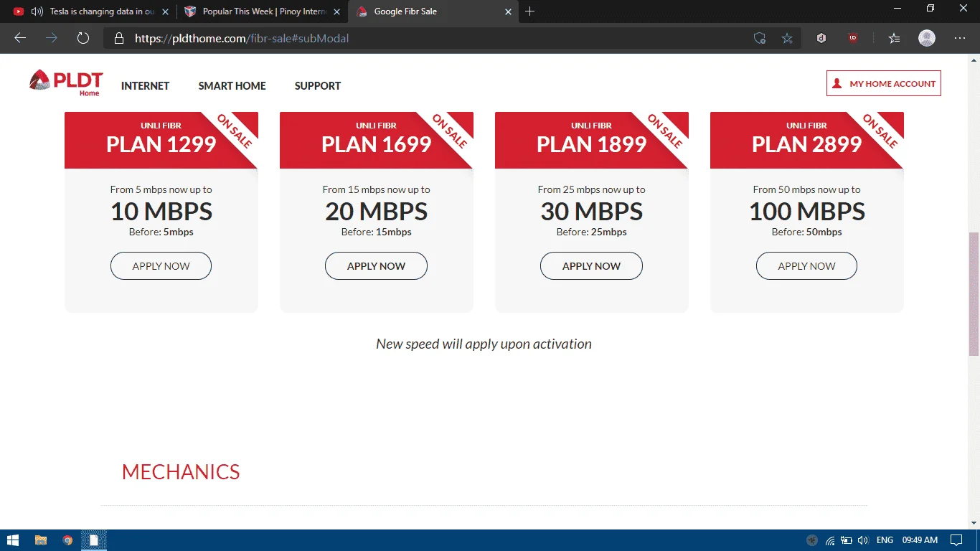This screenshot has height=551, width=980.
Task: Close the Google Fibr Sale tab
Action: pos(509,11)
